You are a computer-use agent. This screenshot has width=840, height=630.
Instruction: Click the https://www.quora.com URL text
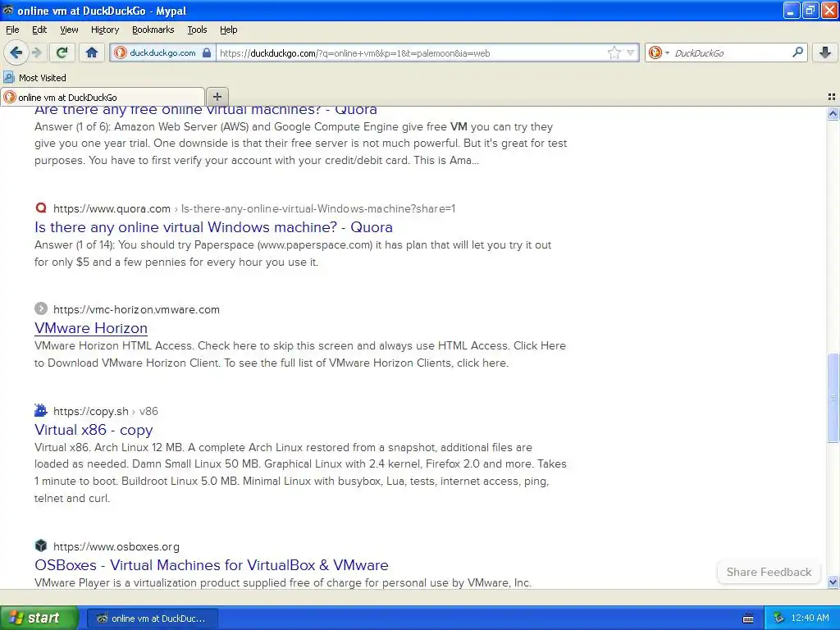point(112,208)
